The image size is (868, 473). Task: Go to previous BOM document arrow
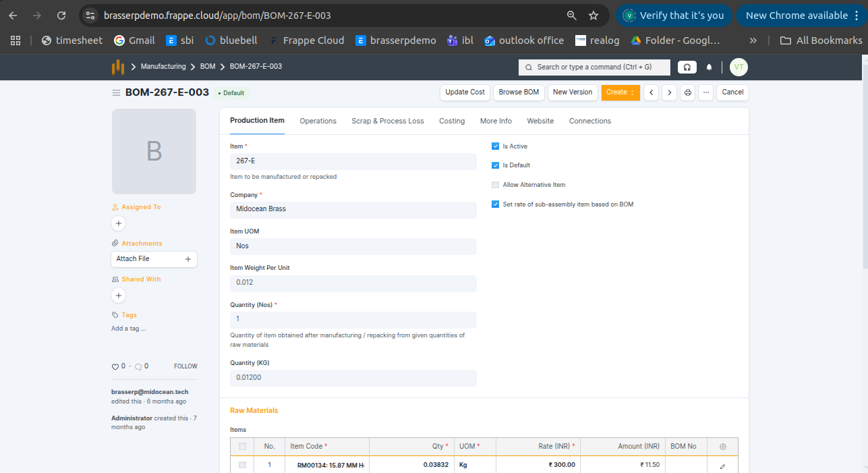tap(651, 92)
